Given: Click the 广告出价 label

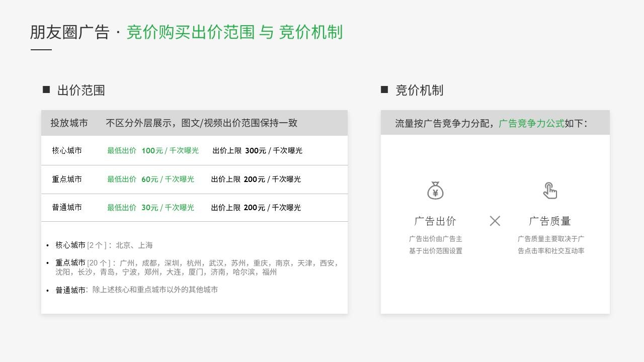Looking at the screenshot, I should pos(435,221).
